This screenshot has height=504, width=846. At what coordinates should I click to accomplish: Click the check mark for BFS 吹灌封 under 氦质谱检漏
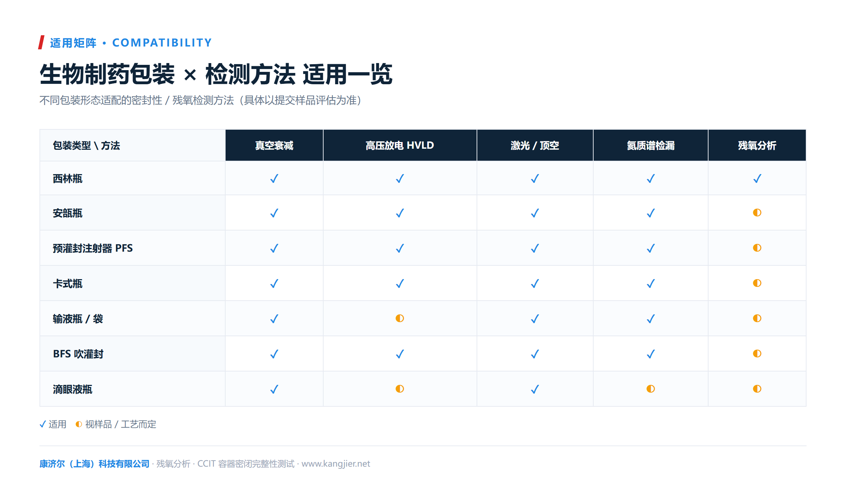[x=650, y=354]
